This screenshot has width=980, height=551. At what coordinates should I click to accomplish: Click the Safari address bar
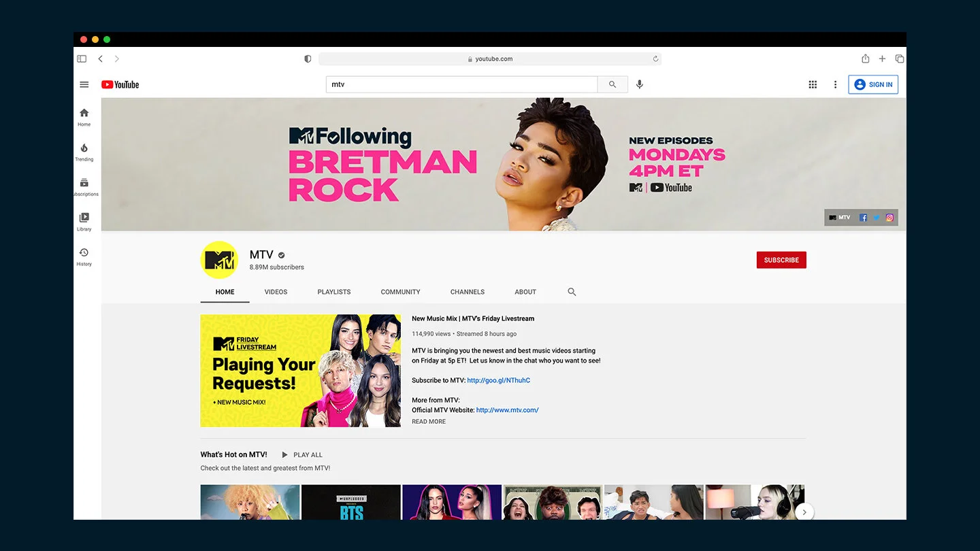[x=490, y=59]
